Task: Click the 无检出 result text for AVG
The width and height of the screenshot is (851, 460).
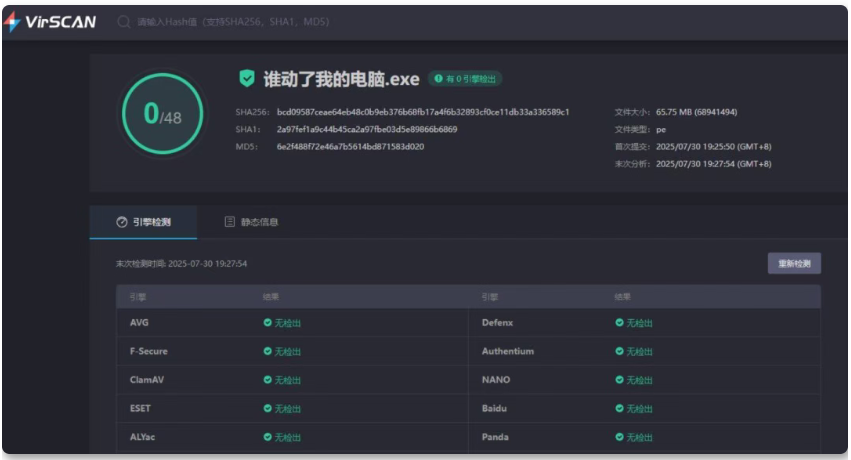Action: coord(287,323)
